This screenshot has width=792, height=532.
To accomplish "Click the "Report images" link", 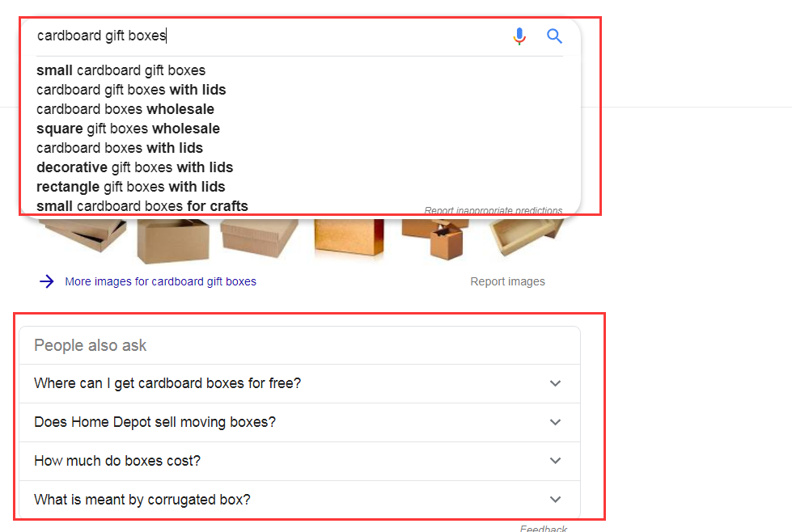I will point(507,281).
